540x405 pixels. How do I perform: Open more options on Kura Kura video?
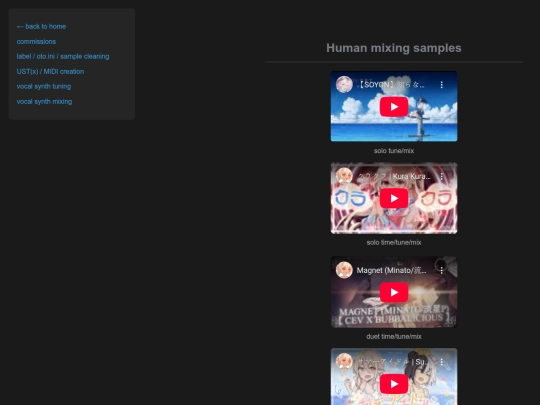[x=442, y=177]
